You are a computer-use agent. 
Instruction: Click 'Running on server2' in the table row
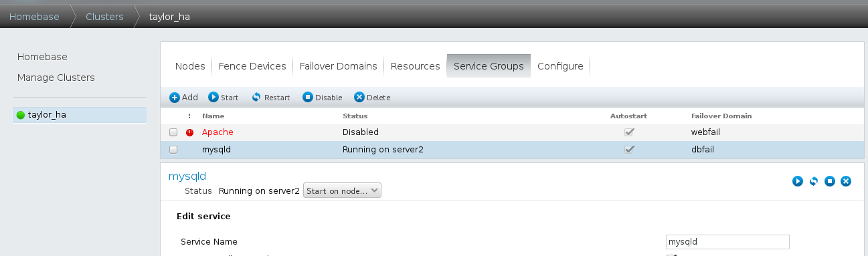383,150
